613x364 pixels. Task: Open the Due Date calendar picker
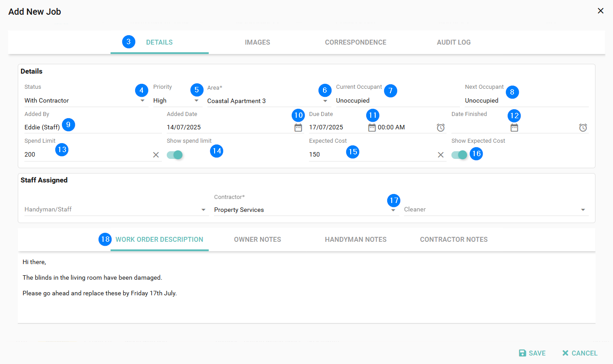[372, 128]
